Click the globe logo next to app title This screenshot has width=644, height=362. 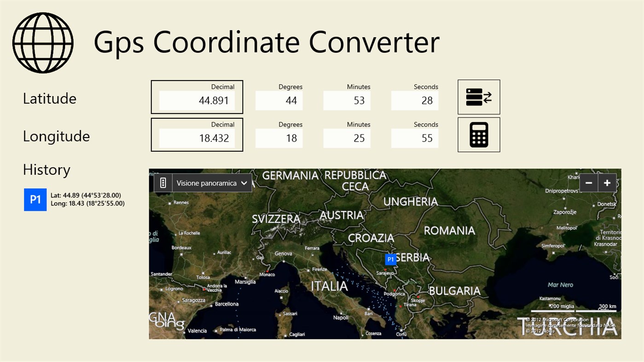click(42, 42)
